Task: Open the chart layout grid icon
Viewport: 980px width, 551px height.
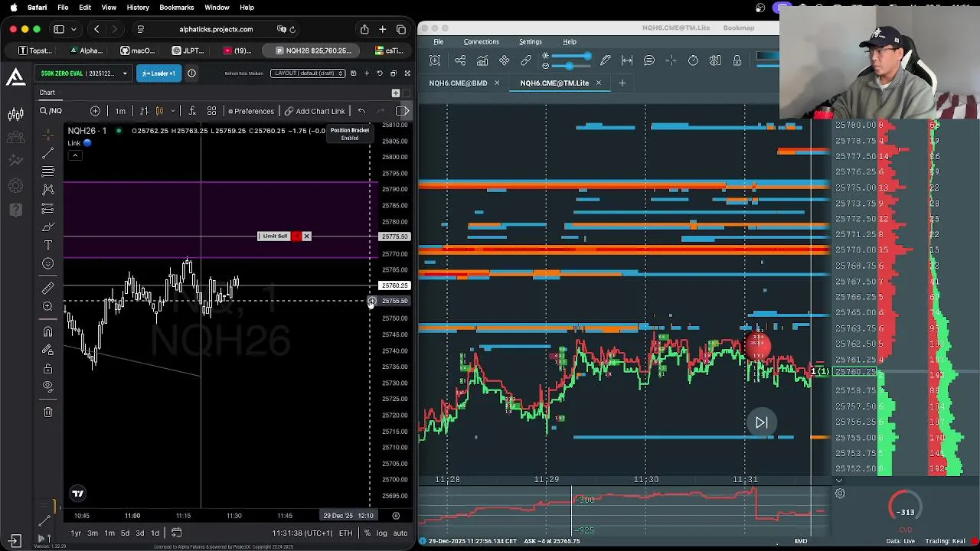Action: pos(211,111)
